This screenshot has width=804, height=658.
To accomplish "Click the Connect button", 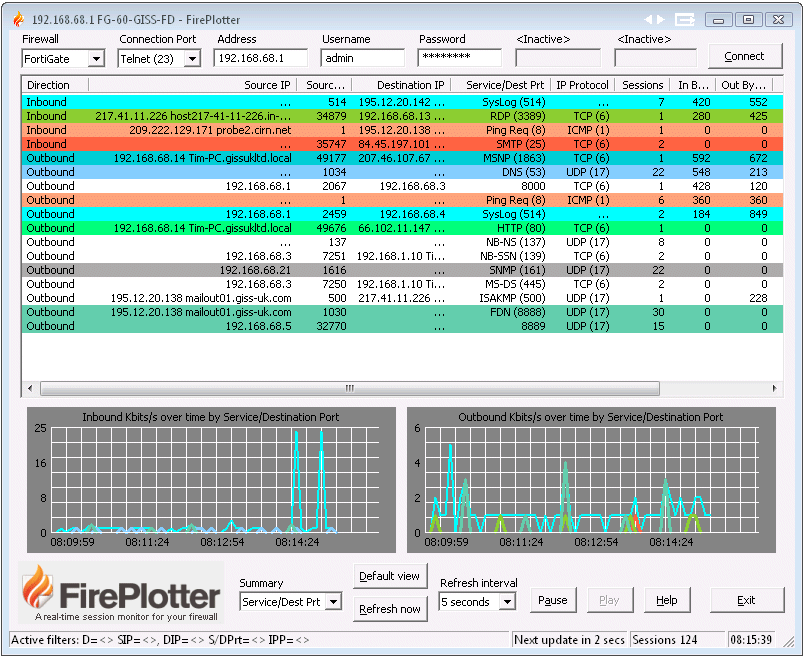I will click(x=745, y=56).
